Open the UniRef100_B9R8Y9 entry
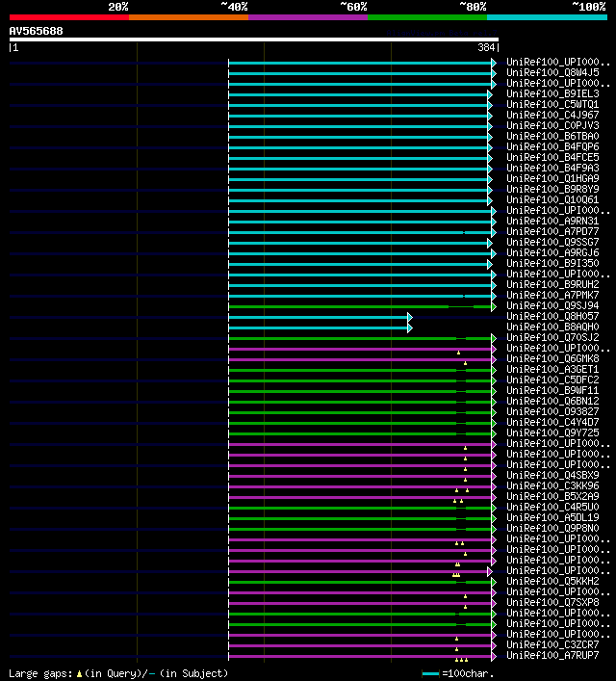This screenshot has width=616, height=681. tap(552, 190)
